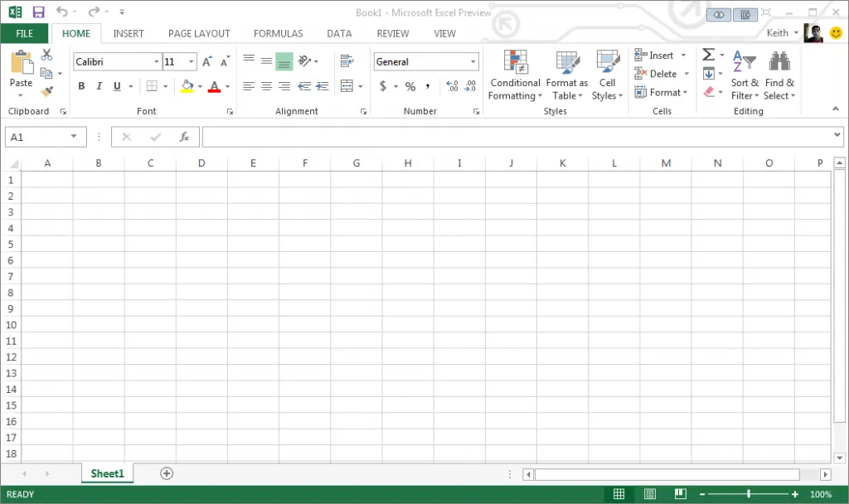Toggle Align Right for text

point(284,86)
